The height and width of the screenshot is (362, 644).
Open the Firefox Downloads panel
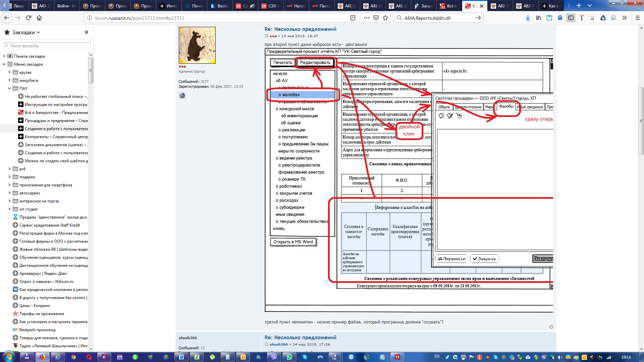(x=528, y=18)
